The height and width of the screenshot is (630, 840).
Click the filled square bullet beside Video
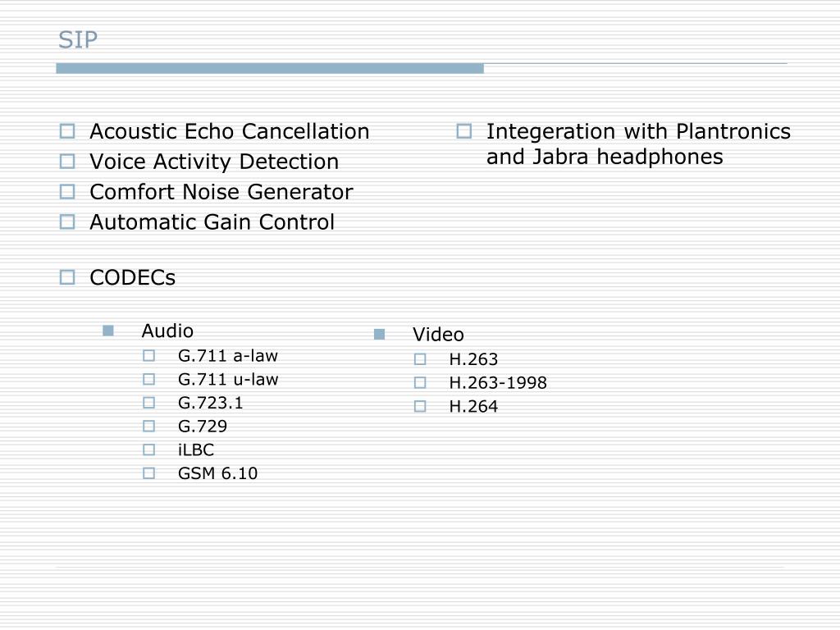tap(379, 335)
